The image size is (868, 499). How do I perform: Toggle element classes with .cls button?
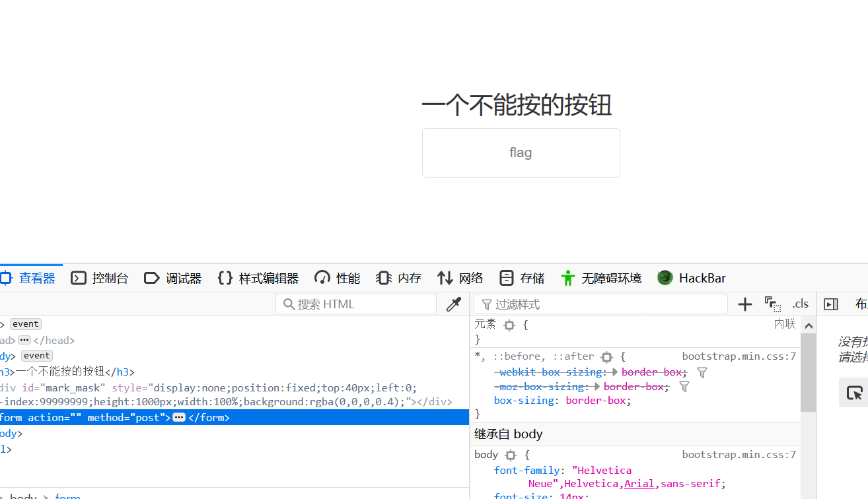point(800,304)
